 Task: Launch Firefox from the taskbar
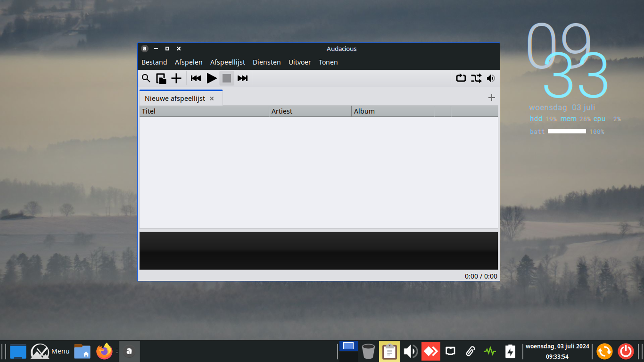(104, 351)
